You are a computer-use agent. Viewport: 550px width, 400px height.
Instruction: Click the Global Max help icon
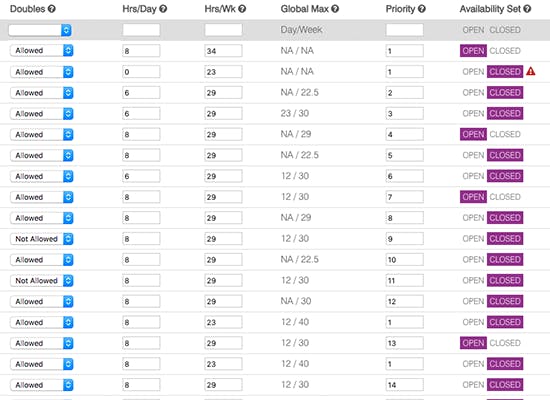point(335,9)
